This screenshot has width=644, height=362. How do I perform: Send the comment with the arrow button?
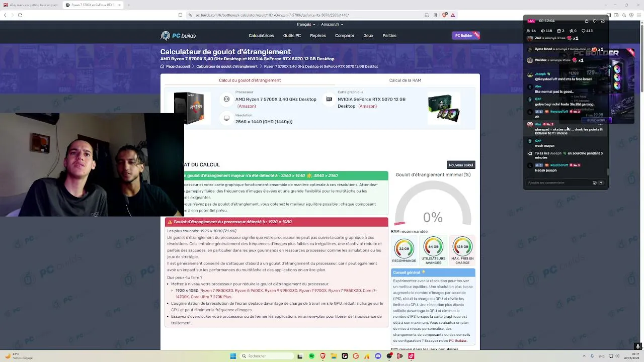click(x=601, y=183)
